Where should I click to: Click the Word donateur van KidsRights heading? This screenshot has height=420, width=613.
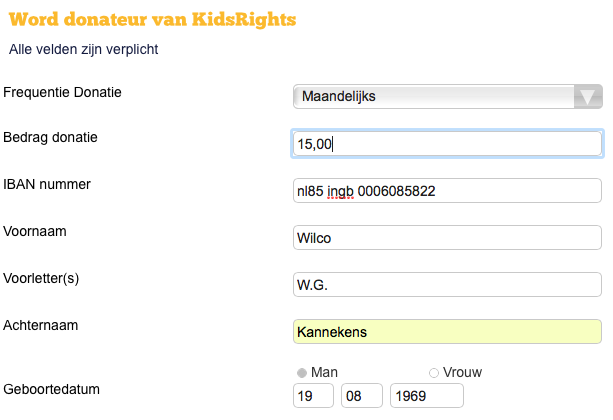(x=152, y=19)
